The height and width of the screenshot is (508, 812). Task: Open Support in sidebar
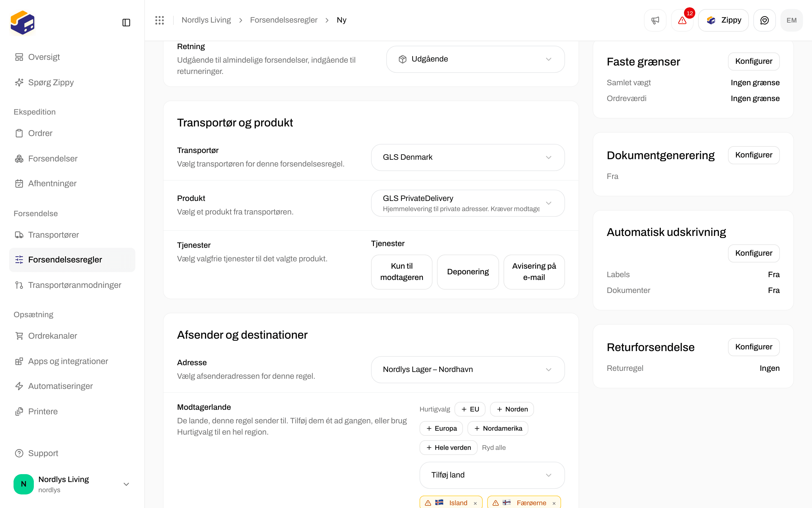click(x=72, y=453)
